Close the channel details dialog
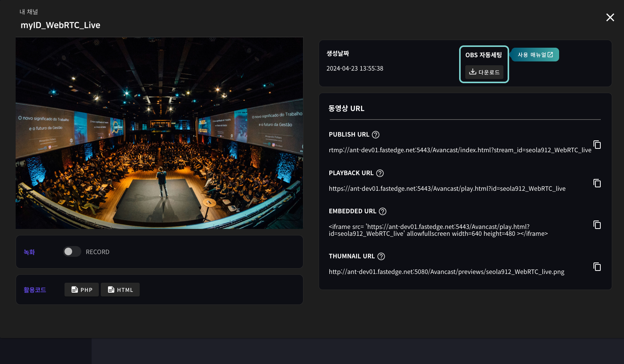624x364 pixels. 610,18
